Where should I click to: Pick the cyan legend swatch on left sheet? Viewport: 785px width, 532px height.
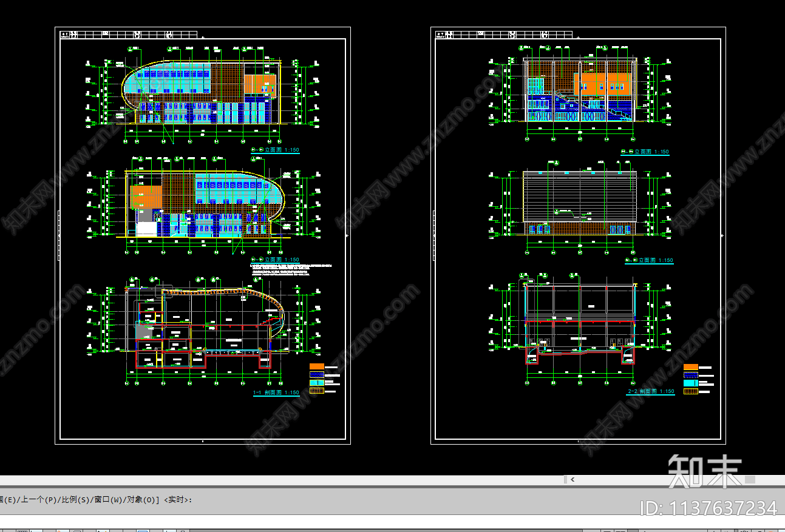tap(317, 383)
